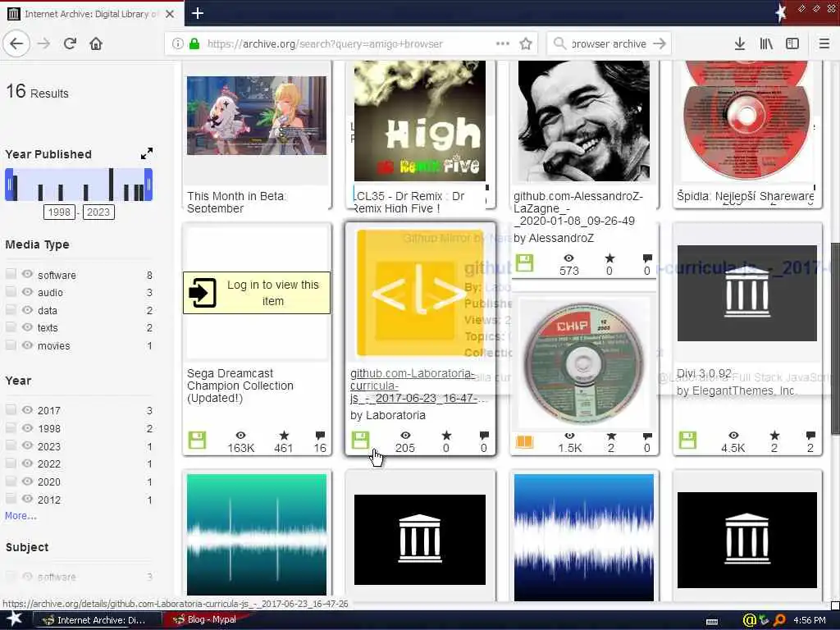Image resolution: width=840 pixels, height=630 pixels.
Task: Click the browser archive search box
Action: click(x=609, y=44)
